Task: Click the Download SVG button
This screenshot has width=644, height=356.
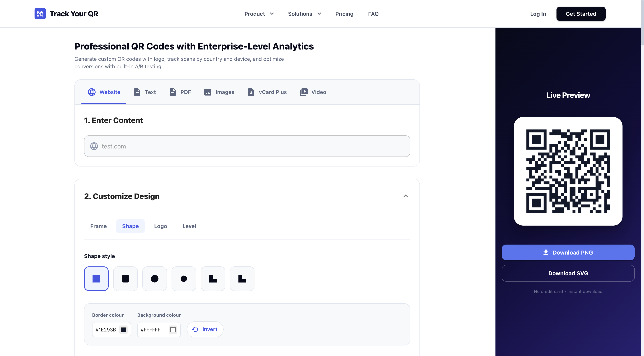Action: (568, 273)
